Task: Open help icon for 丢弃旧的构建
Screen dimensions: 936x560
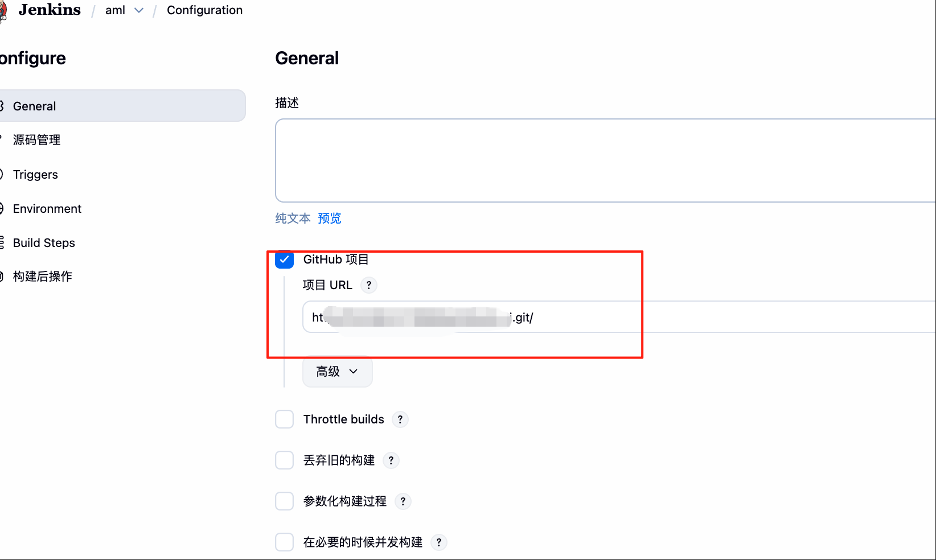Action: (391, 460)
